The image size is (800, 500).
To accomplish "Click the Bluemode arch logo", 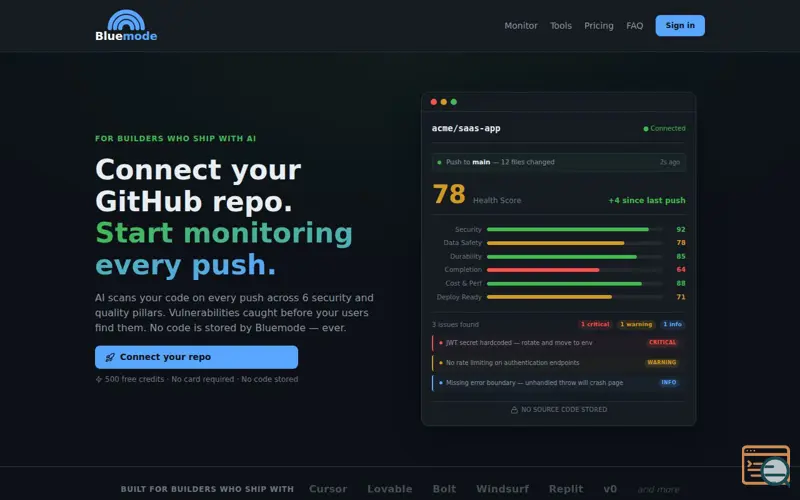I will coord(126,25).
